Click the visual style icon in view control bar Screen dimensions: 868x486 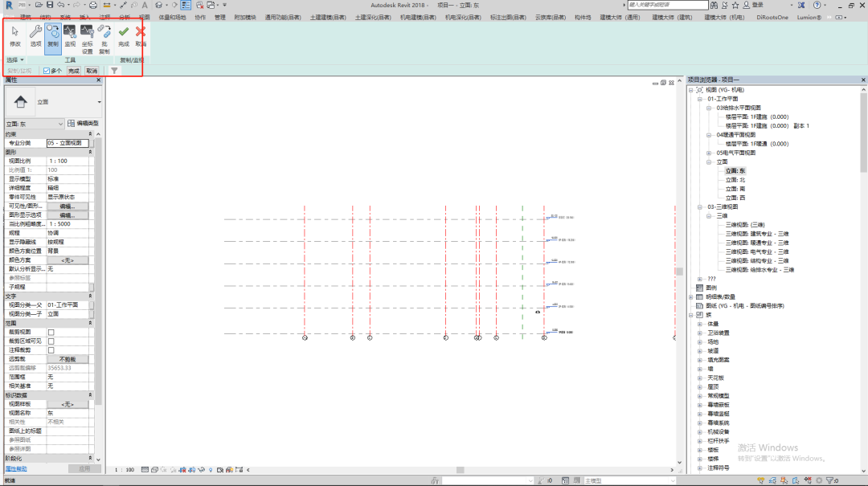point(154,469)
